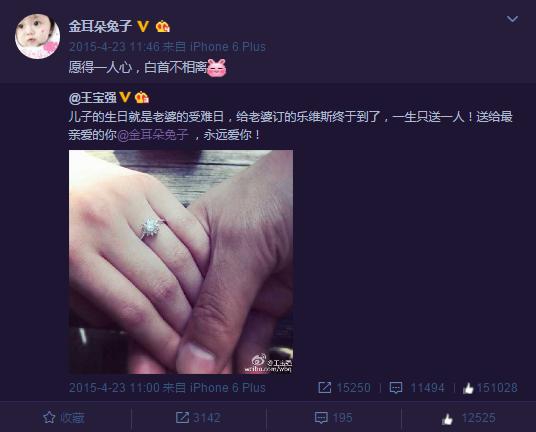Viewport: 536px width, 432px height.
Task: Click the crown member badge beside 金耳朵兔子
Action: click(163, 26)
